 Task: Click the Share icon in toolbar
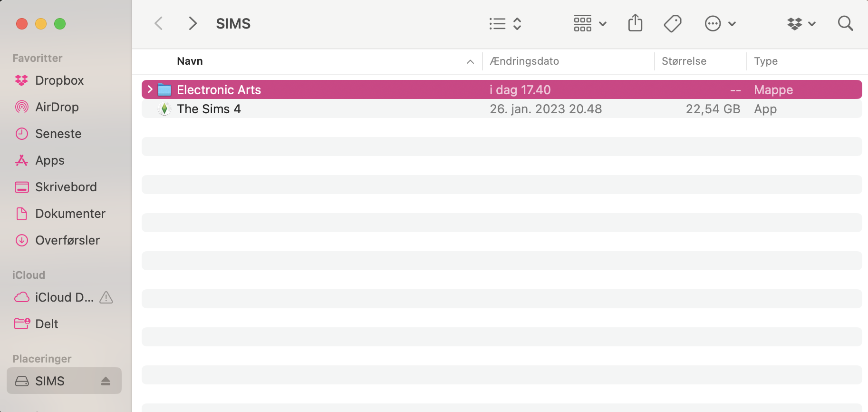point(635,23)
